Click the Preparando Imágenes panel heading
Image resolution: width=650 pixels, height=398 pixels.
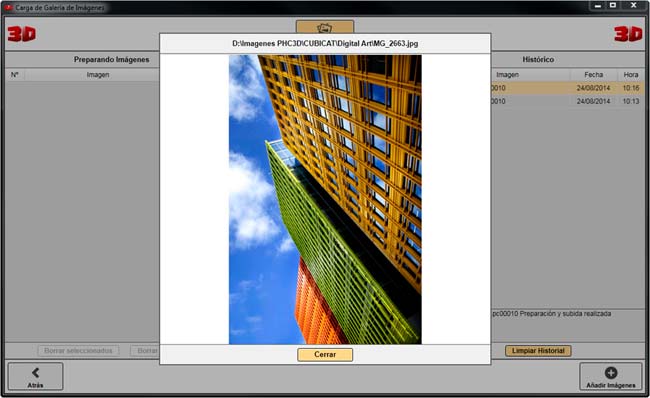click(112, 59)
